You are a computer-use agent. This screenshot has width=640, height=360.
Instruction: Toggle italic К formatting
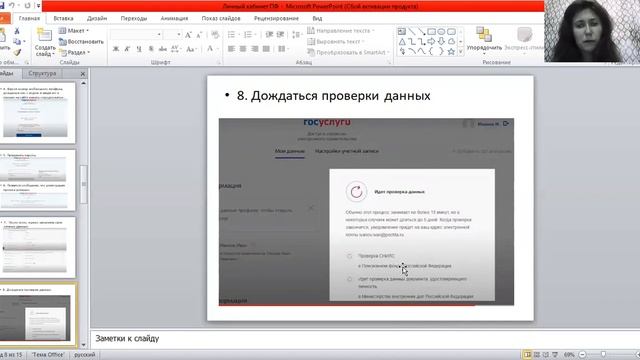point(127,49)
